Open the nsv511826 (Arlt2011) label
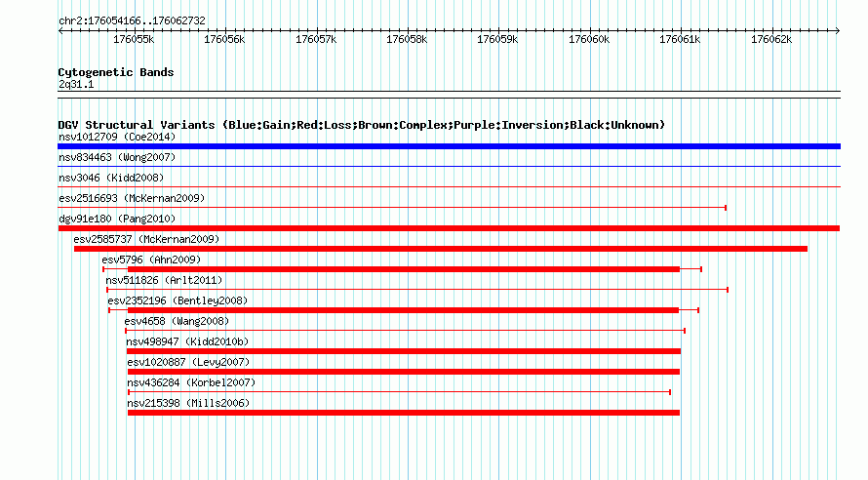The image size is (868, 480). click(x=164, y=280)
